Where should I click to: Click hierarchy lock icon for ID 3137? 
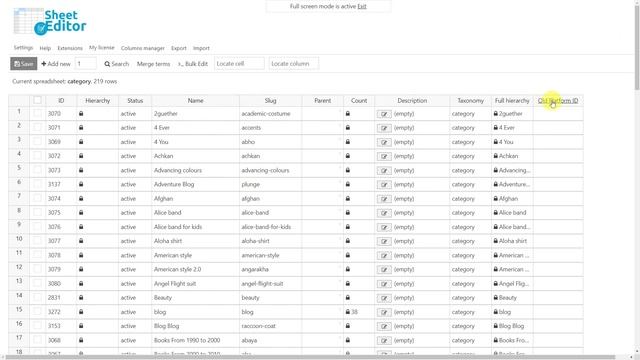81,184
